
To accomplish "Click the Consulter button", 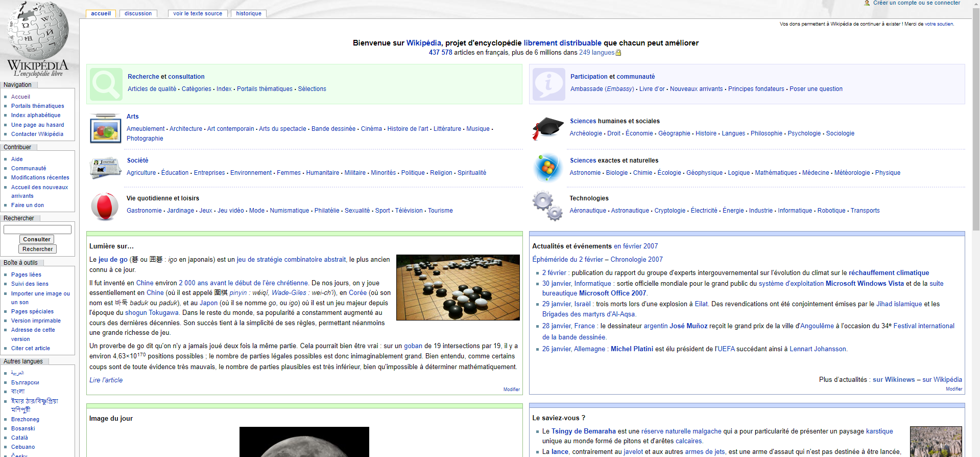I will pos(37,239).
